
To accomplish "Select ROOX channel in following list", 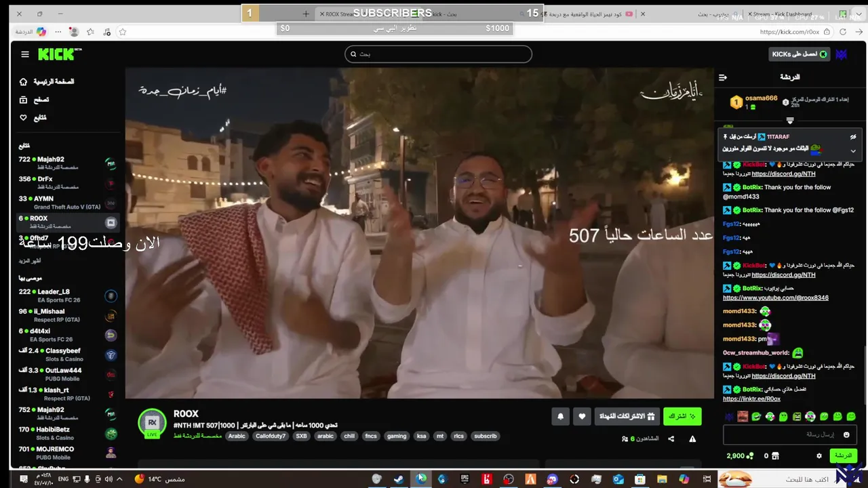I will point(68,222).
